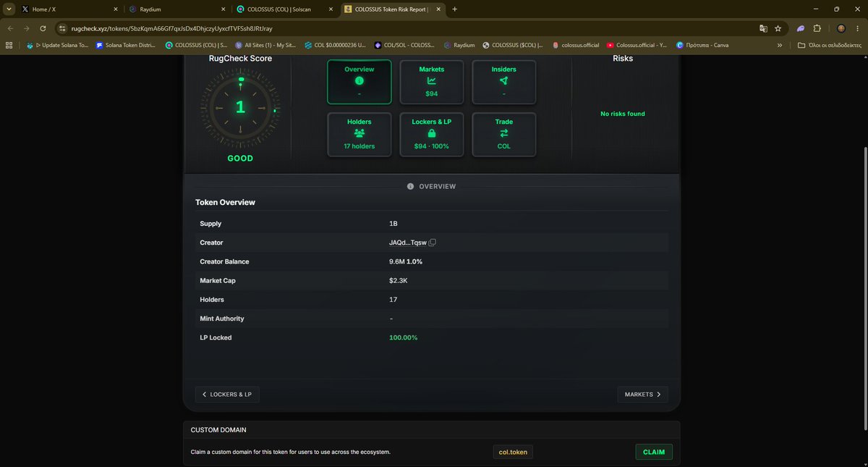Expand hidden bookmarks with double chevron

(780, 45)
